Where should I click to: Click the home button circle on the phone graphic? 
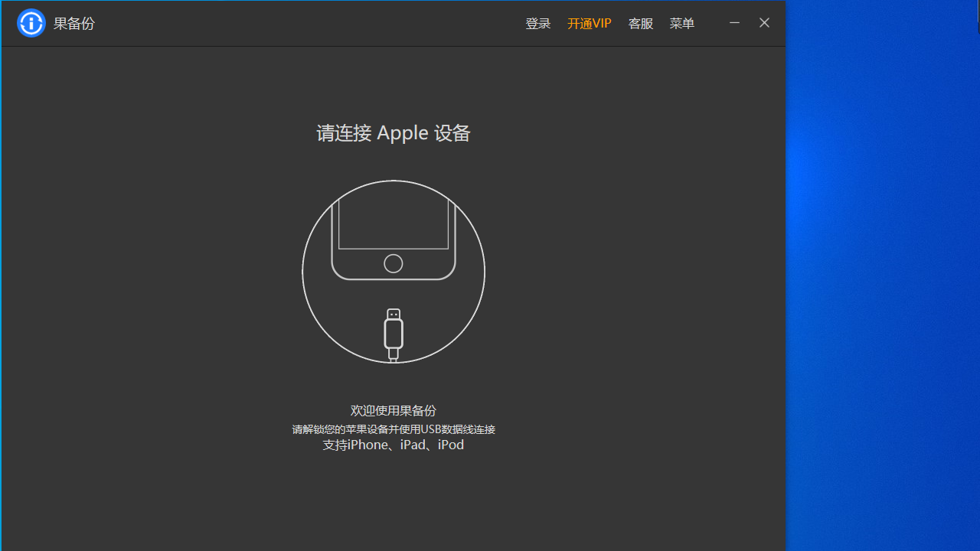click(393, 263)
